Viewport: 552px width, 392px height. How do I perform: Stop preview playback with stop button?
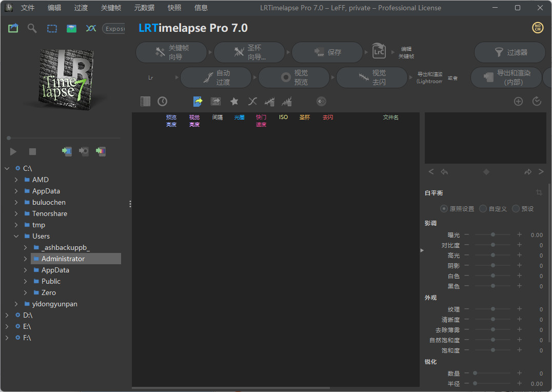coord(32,151)
